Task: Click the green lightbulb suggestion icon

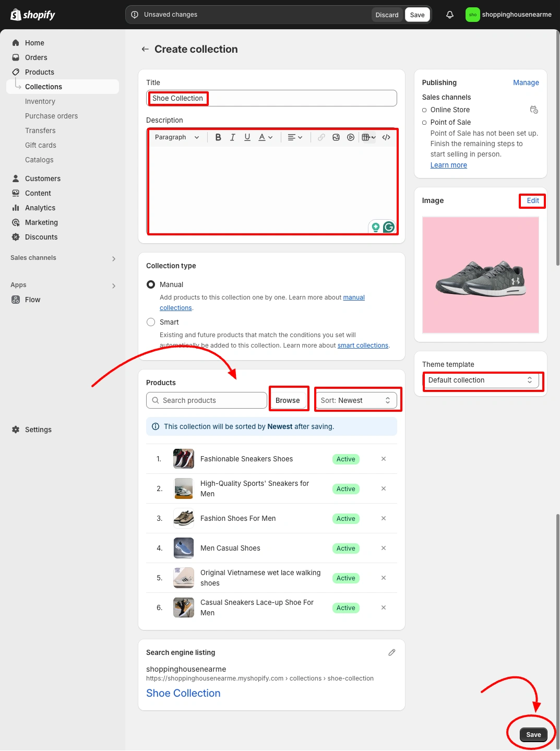Action: click(375, 227)
